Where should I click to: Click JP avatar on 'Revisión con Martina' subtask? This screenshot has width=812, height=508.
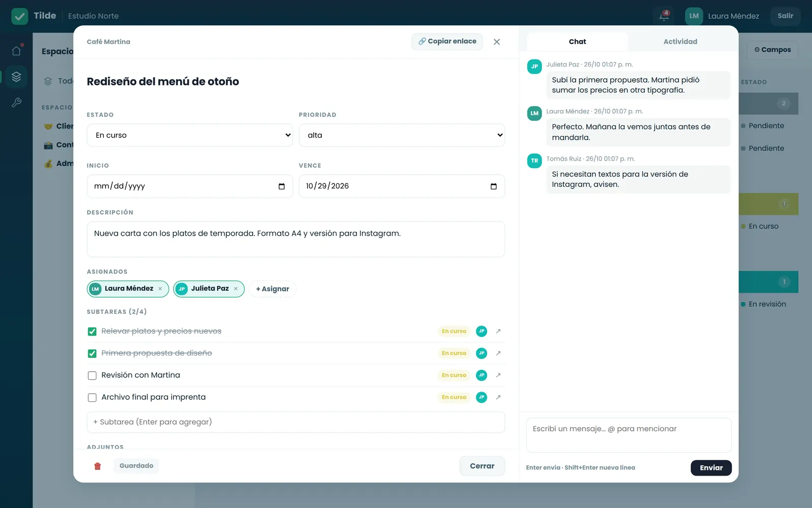(482, 375)
